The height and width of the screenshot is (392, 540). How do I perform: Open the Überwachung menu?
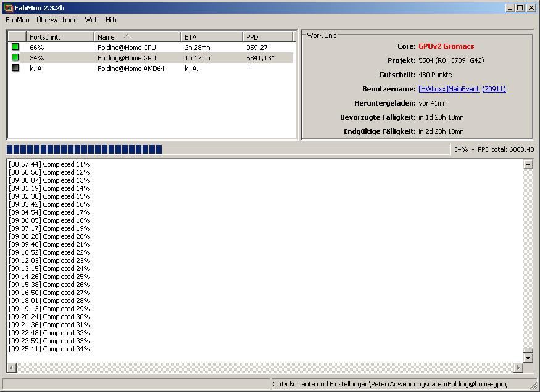point(57,20)
